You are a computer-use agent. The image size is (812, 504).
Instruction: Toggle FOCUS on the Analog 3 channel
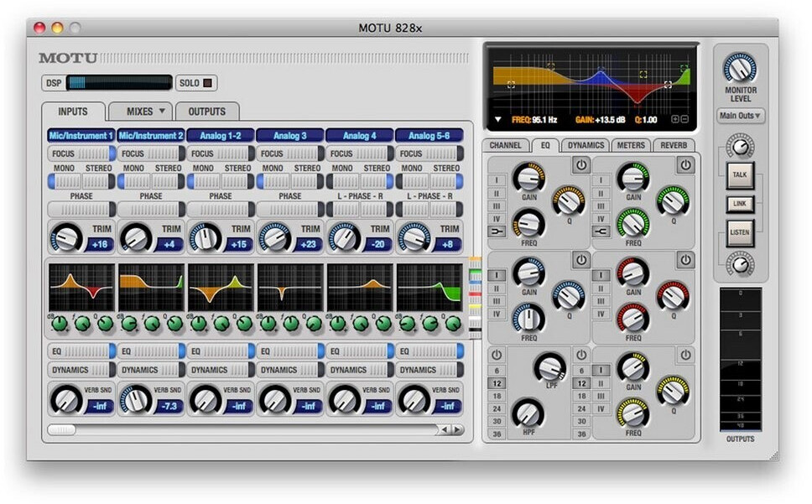point(289,153)
